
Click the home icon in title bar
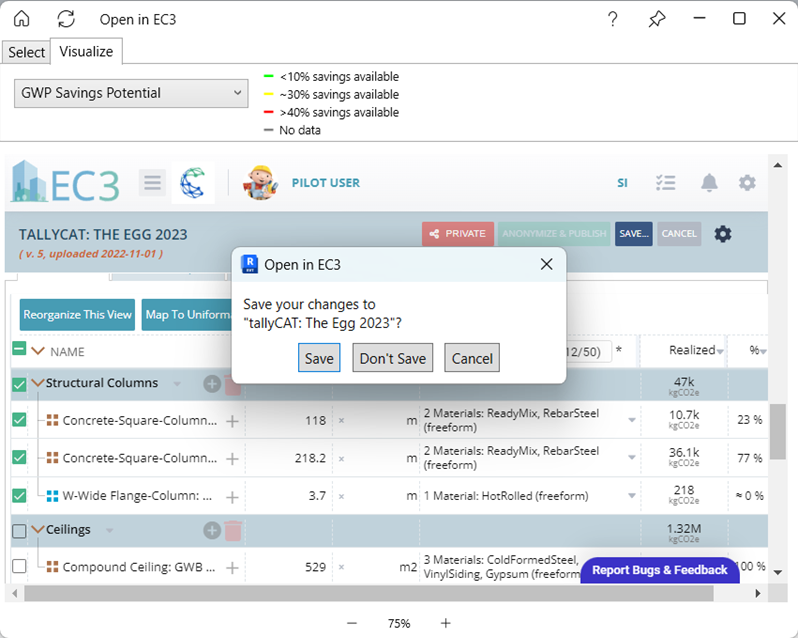(x=21, y=19)
